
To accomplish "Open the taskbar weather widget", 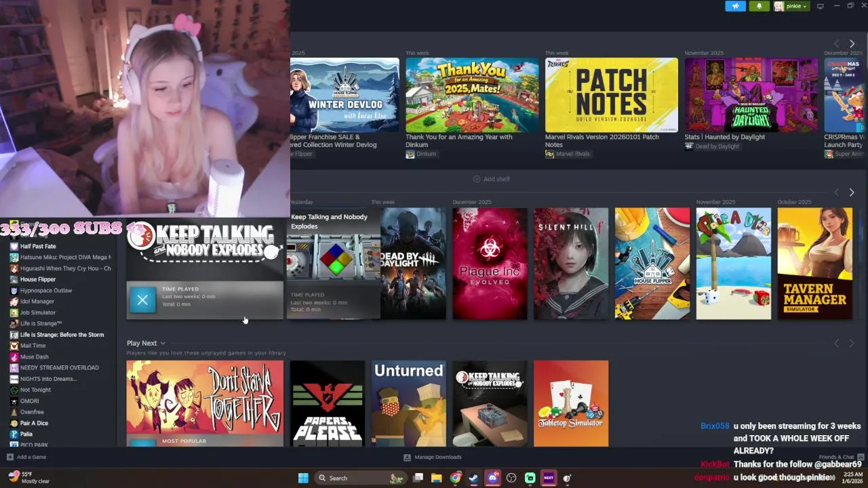I will tap(28, 477).
